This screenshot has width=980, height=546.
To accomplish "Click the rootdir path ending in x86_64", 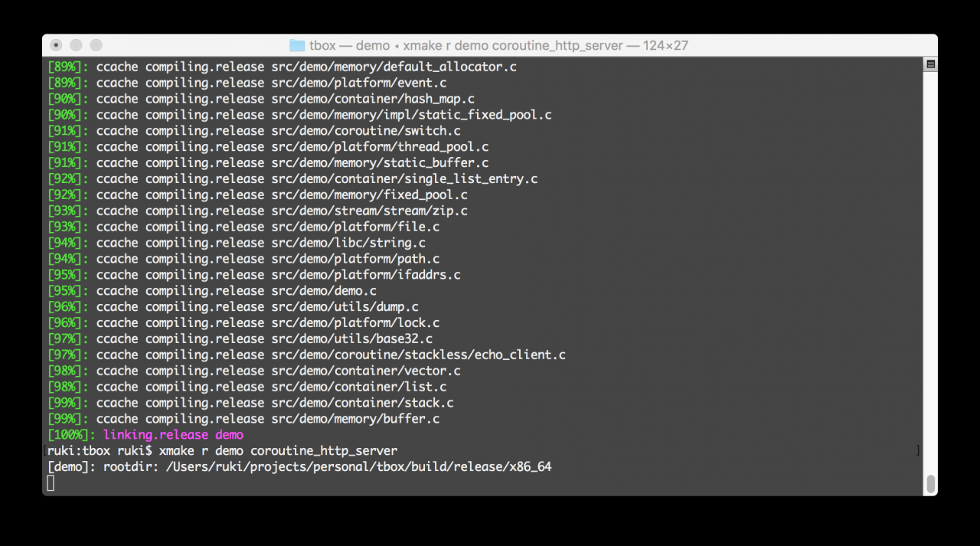I will pyautogui.click(x=358, y=467).
